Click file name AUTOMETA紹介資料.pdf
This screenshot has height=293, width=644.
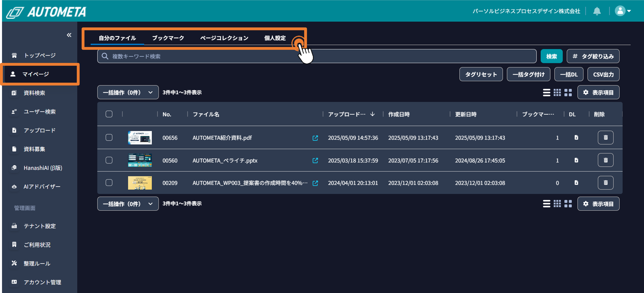[x=222, y=138]
